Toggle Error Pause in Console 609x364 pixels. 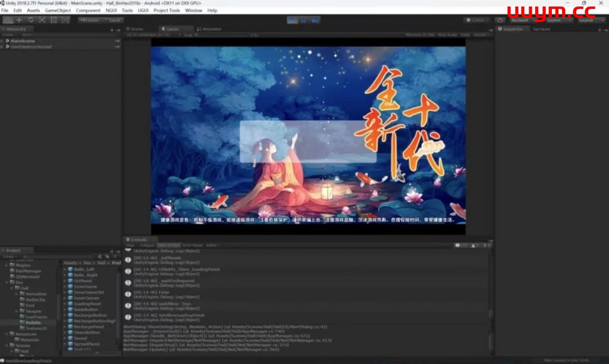pos(192,245)
